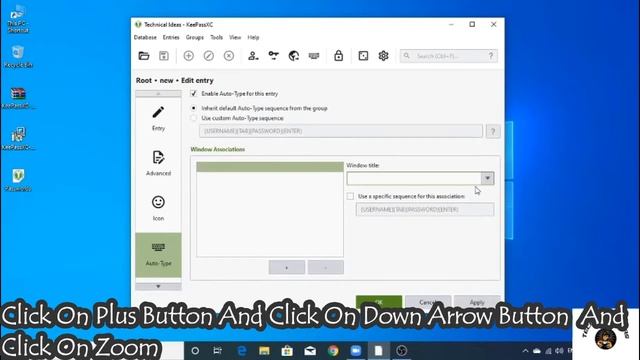This screenshot has width=640, height=360.
Task: Open Mail app from taskbar
Action: [x=310, y=351]
